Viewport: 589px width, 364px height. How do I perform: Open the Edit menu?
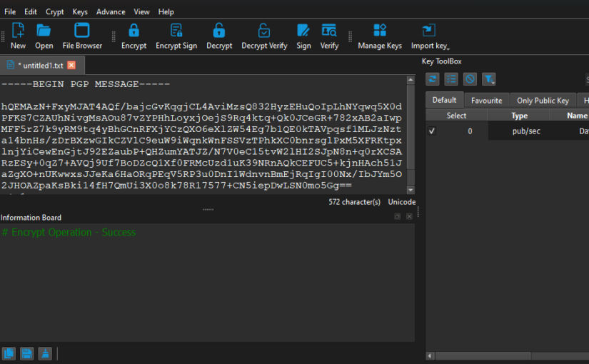click(31, 11)
